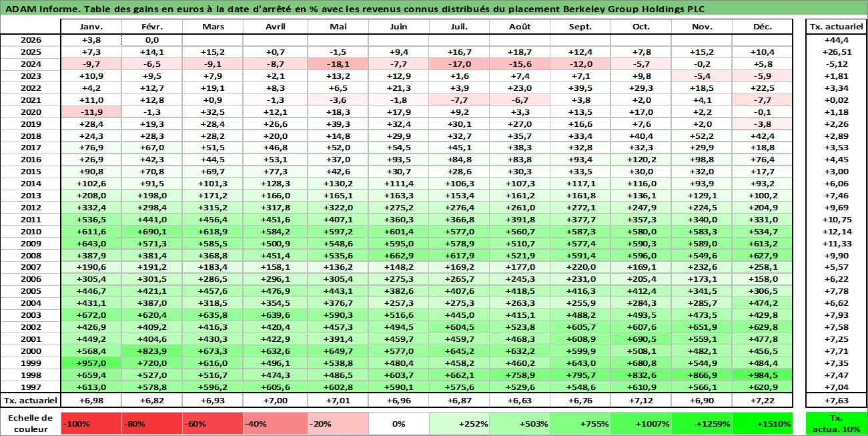Image resolution: width=868 pixels, height=436 pixels.
Task: Click the 'Juin' column header
Action: coord(398,27)
